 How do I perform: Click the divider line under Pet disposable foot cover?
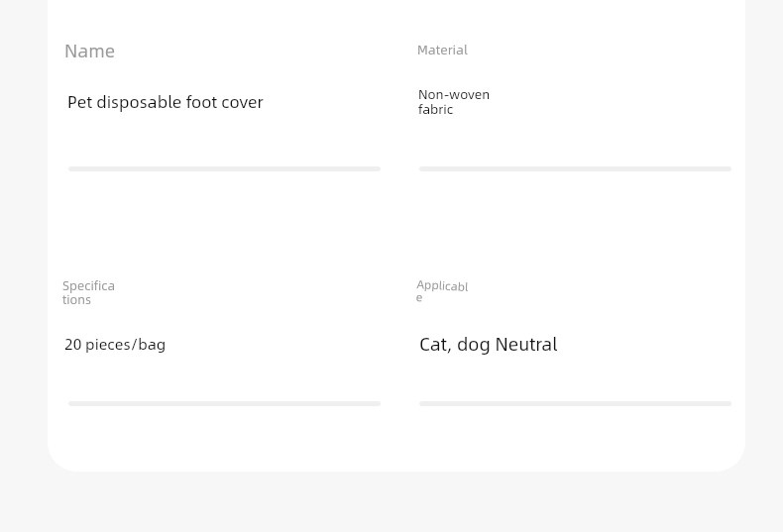(x=225, y=168)
